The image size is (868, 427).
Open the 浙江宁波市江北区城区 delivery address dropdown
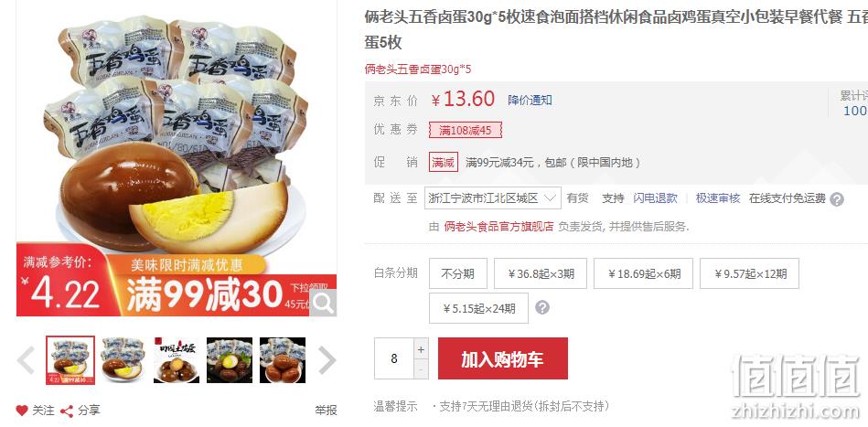click(x=493, y=198)
